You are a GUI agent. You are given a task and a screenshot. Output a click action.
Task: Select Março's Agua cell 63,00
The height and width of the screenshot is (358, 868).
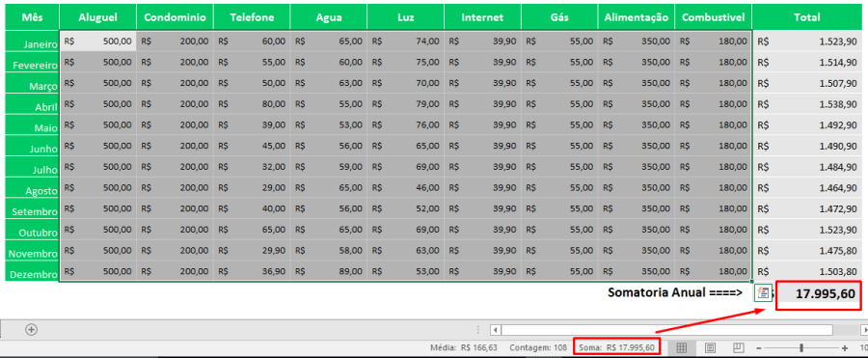329,83
